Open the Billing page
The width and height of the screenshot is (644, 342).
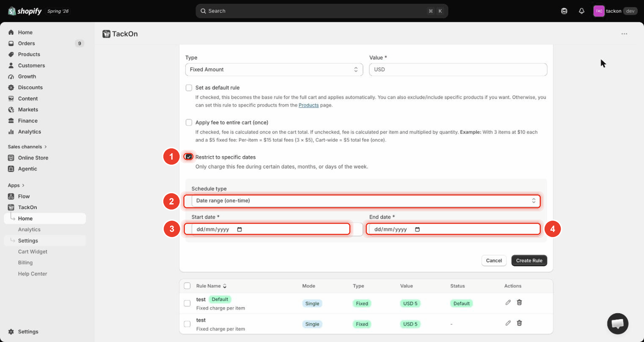(x=25, y=262)
